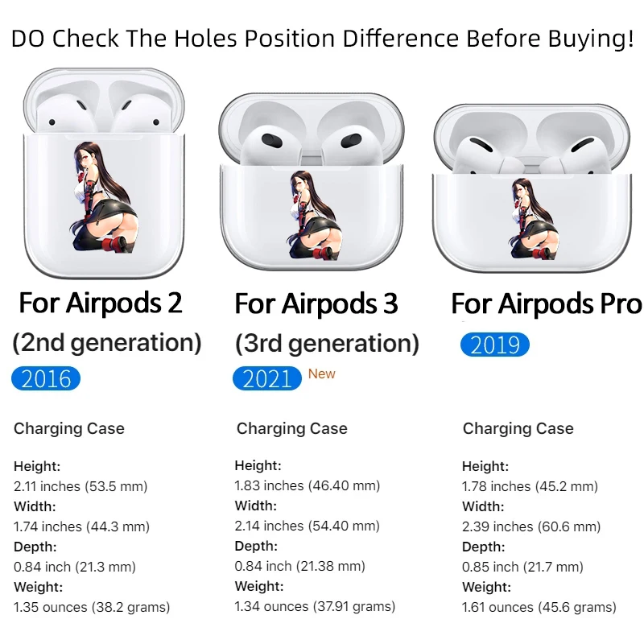
Task: Click the "(2nd generation)" subtitle
Action: (107, 343)
